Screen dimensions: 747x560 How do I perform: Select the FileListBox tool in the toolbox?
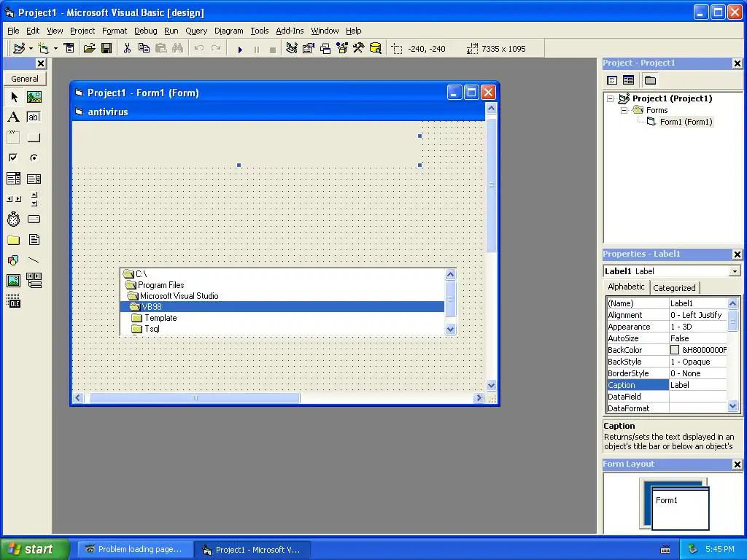(x=34, y=239)
